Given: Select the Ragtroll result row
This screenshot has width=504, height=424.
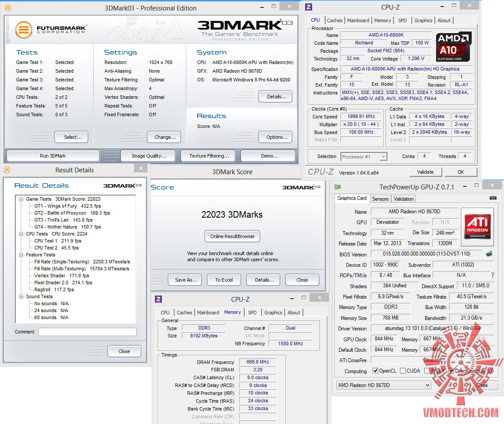Looking at the screenshot, I should [x=54, y=289].
